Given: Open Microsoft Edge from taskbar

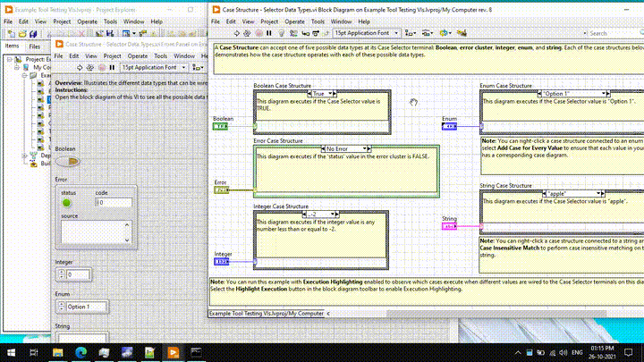Looking at the screenshot, I should pos(80,352).
